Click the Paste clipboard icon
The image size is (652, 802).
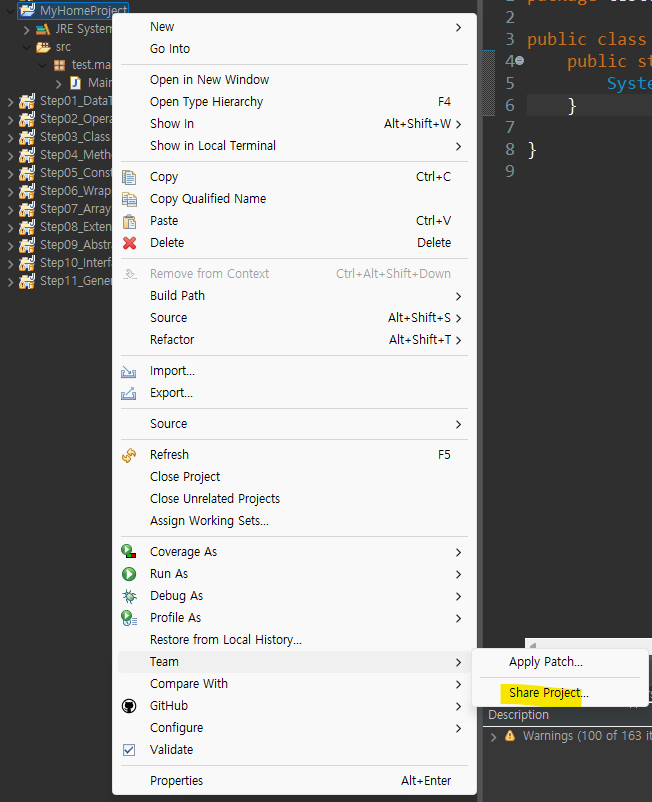[x=129, y=221]
